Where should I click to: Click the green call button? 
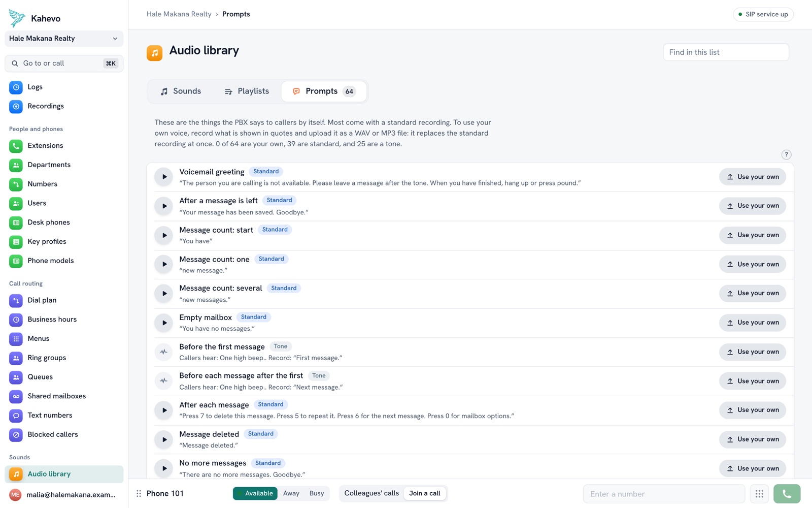coord(787,494)
